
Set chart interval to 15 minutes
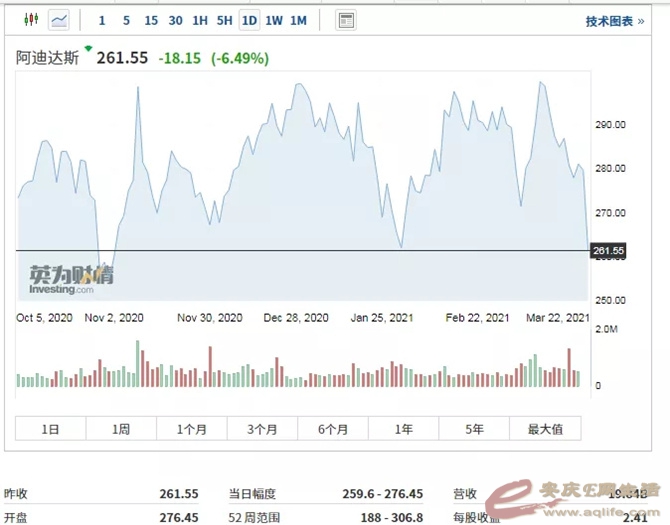151,21
